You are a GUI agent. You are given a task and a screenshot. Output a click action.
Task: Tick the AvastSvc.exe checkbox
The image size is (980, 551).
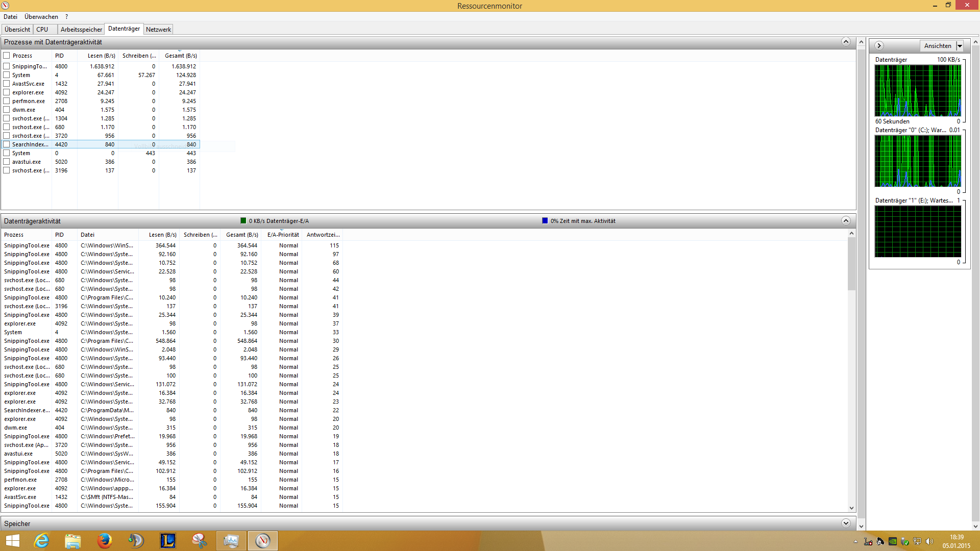7,84
